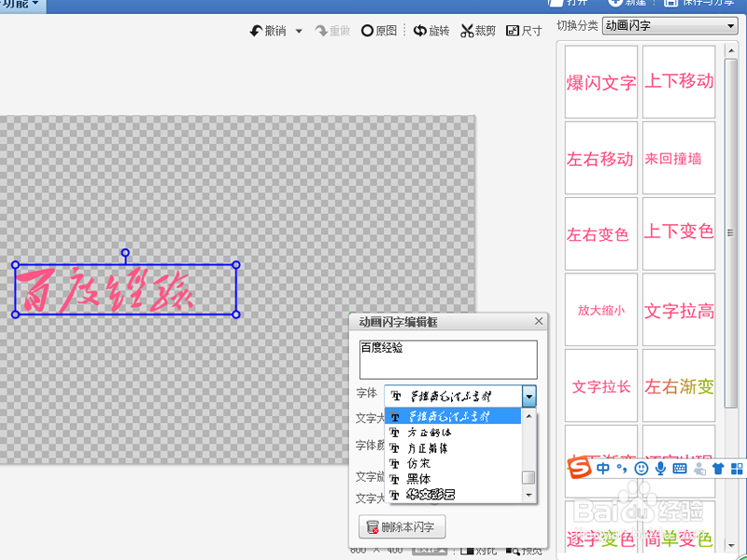Open the 功能 menu at top left
The width and height of the screenshot is (747, 560).
(21, 5)
